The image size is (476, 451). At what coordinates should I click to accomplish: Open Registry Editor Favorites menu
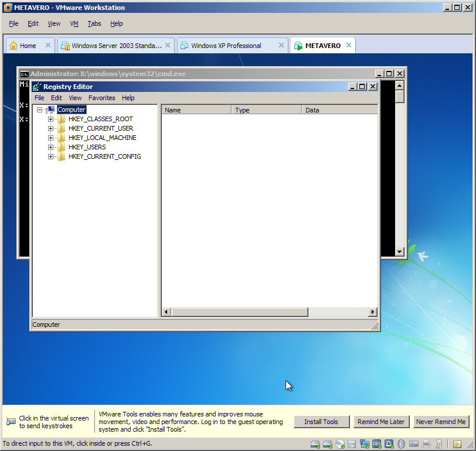coord(101,98)
